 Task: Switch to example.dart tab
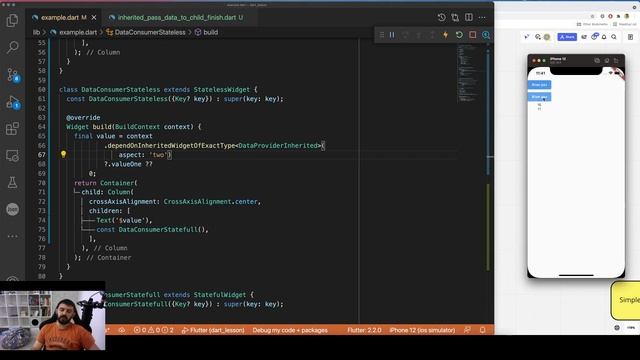click(60, 18)
